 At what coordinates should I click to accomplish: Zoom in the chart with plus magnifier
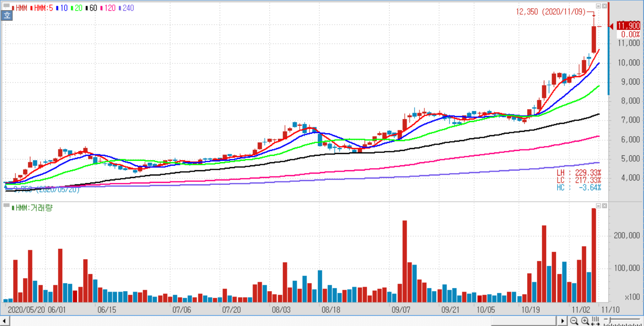585,321
